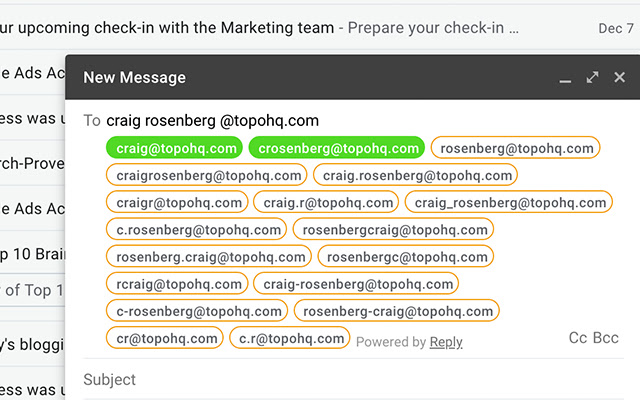The height and width of the screenshot is (400, 640).
Task: Open the Reply link after Powered by
Action: [x=446, y=342]
